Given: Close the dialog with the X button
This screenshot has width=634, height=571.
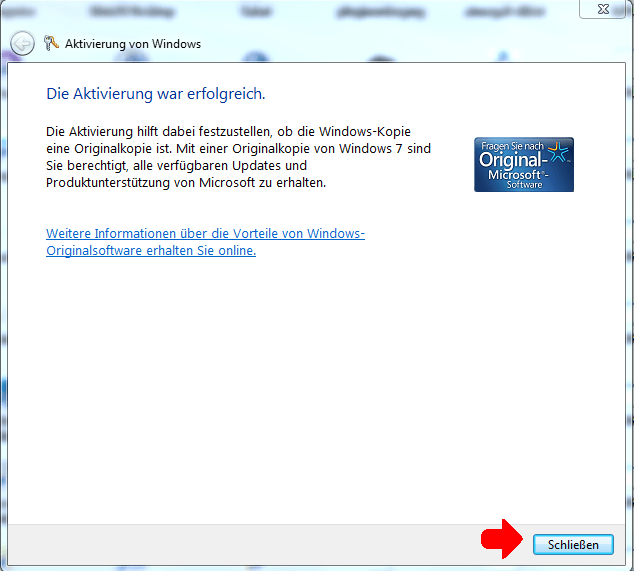Looking at the screenshot, I should (605, 8).
